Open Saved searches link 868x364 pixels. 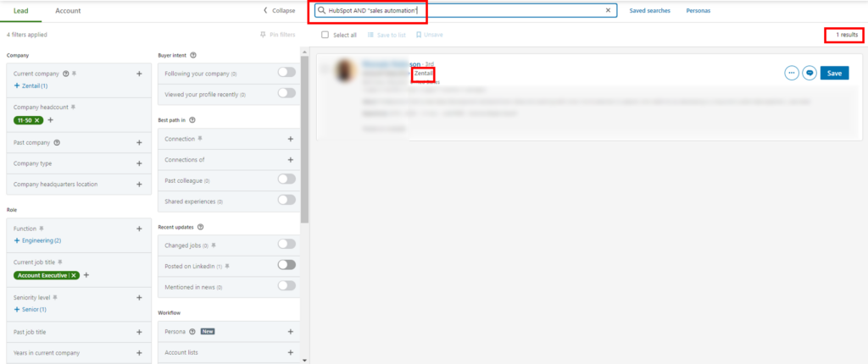pos(649,10)
